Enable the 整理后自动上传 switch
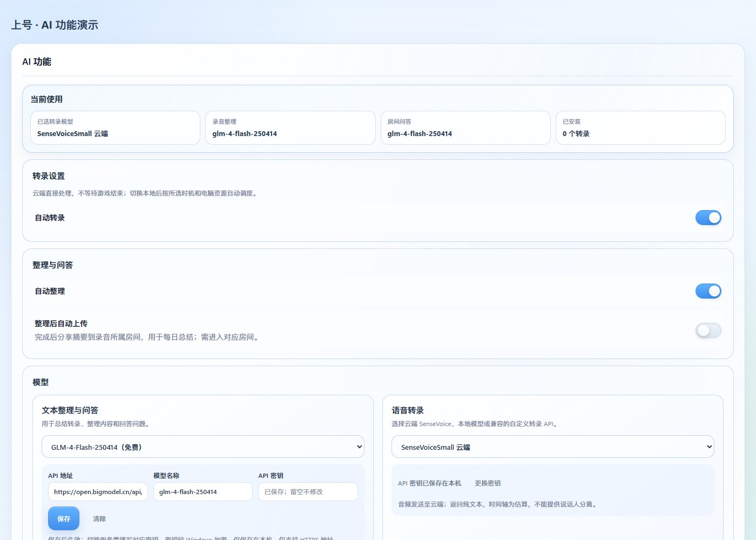 tap(708, 330)
